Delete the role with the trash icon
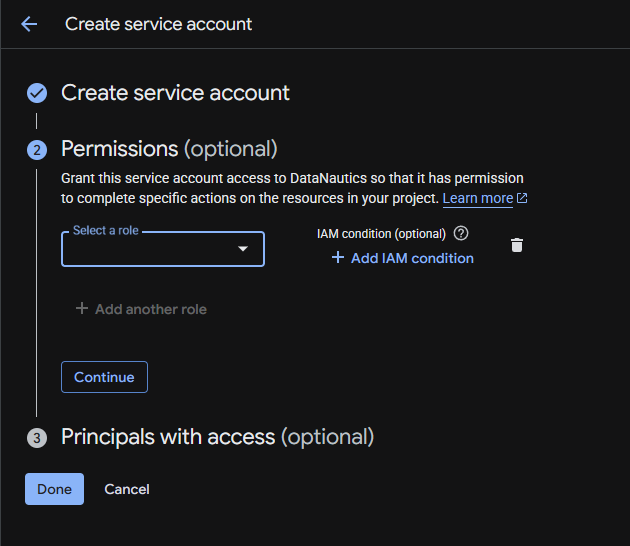The height and width of the screenshot is (546, 630). click(517, 245)
